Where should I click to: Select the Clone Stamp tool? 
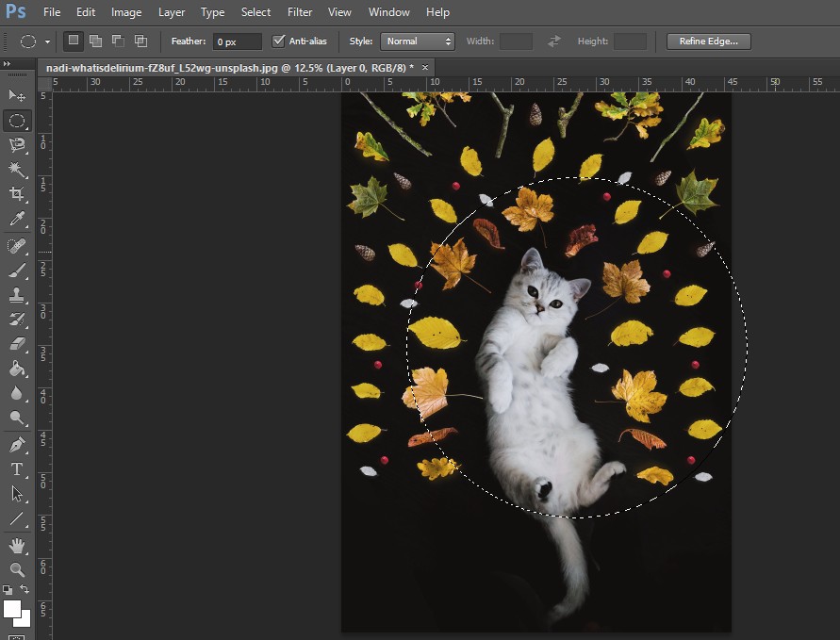[17, 295]
